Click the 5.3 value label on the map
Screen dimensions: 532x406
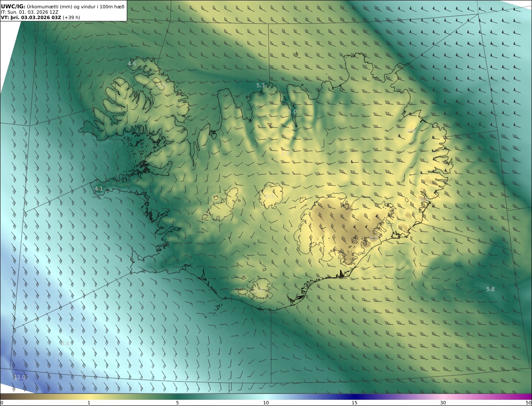260,85
